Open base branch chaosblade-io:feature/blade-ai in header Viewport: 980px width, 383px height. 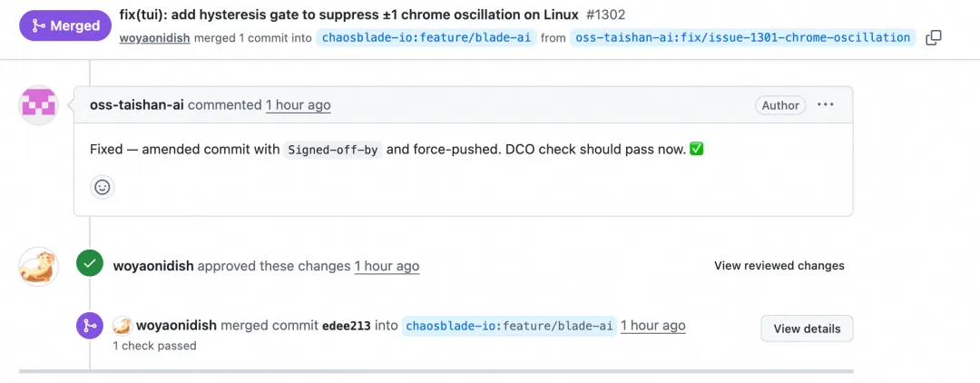click(426, 38)
